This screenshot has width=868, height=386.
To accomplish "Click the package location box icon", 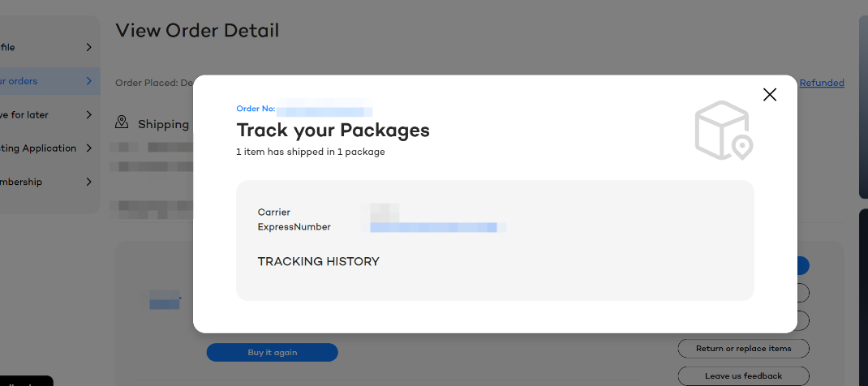I will [724, 131].
